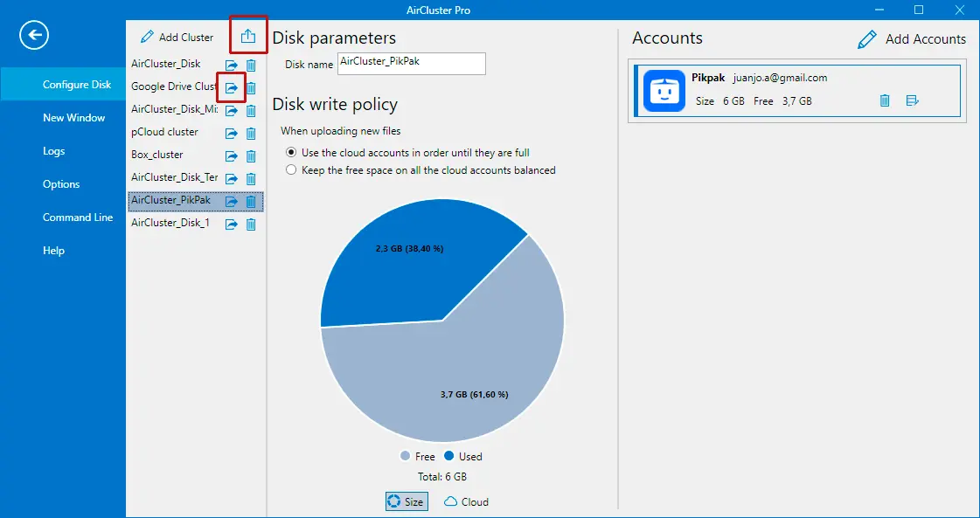
Task: Switch chart to Cloud view
Action: 466,501
